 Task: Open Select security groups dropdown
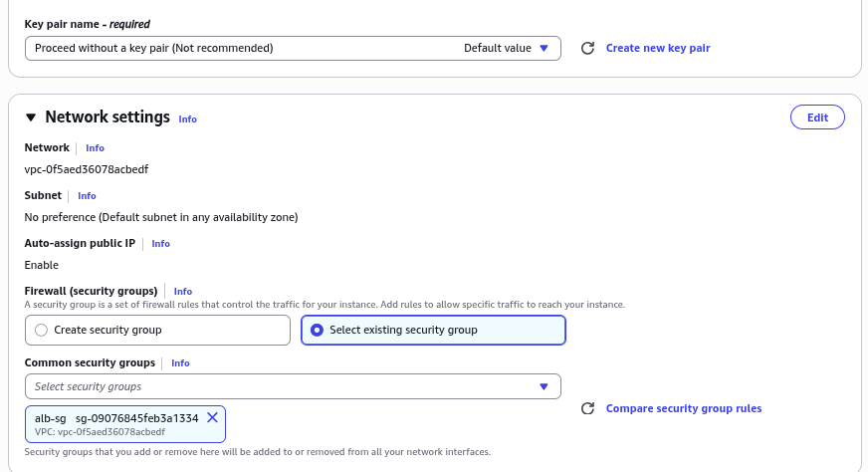(x=293, y=386)
